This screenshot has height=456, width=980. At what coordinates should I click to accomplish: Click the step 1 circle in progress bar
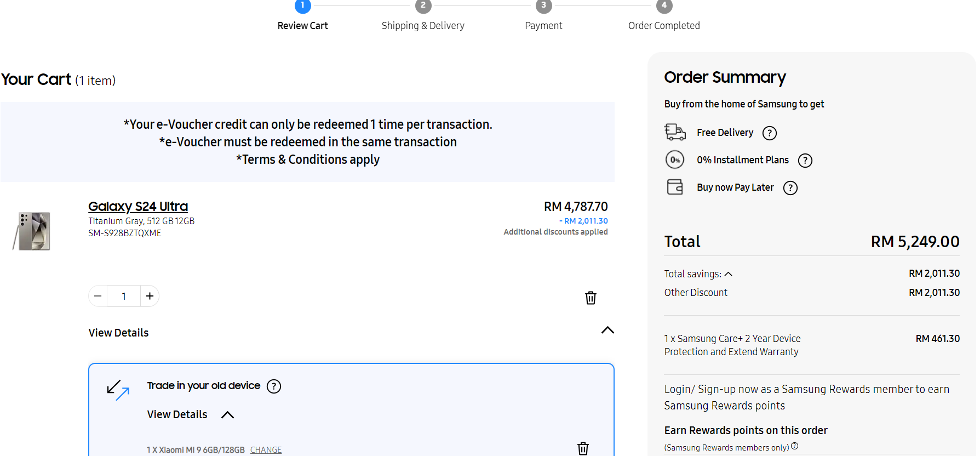pos(303,5)
